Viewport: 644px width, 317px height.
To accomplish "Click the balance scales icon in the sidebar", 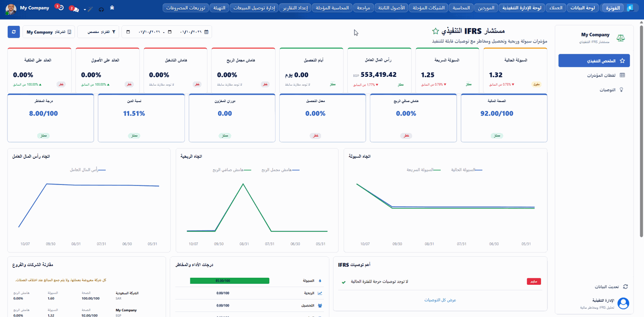I will coord(621,38).
